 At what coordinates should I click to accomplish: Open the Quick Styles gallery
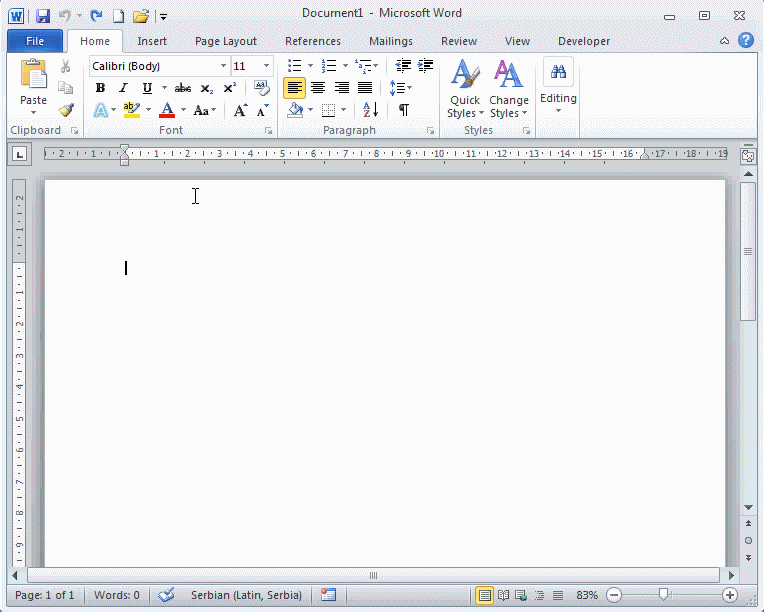tap(465, 90)
